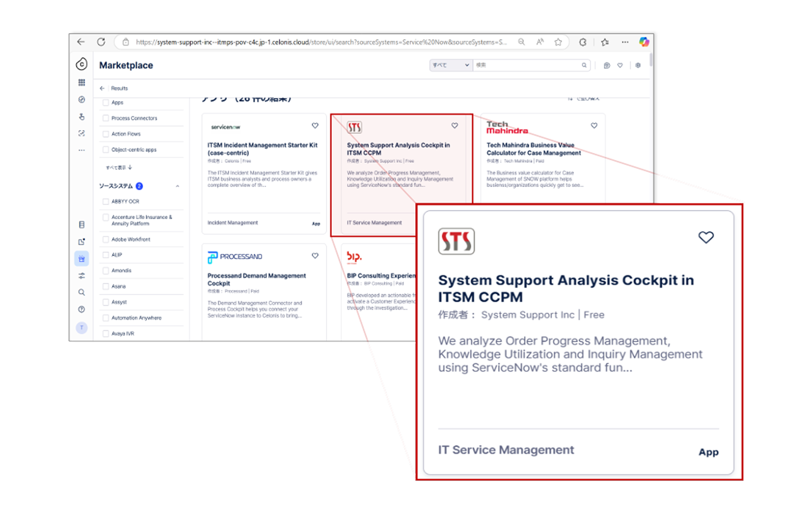This screenshot has height=513, width=812.
Task: Open the すべて category dropdown
Action: [451, 65]
